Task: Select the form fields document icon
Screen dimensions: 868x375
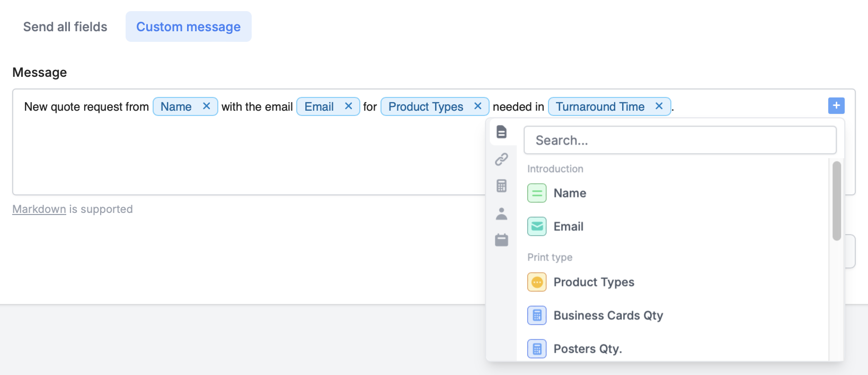Action: click(x=501, y=132)
